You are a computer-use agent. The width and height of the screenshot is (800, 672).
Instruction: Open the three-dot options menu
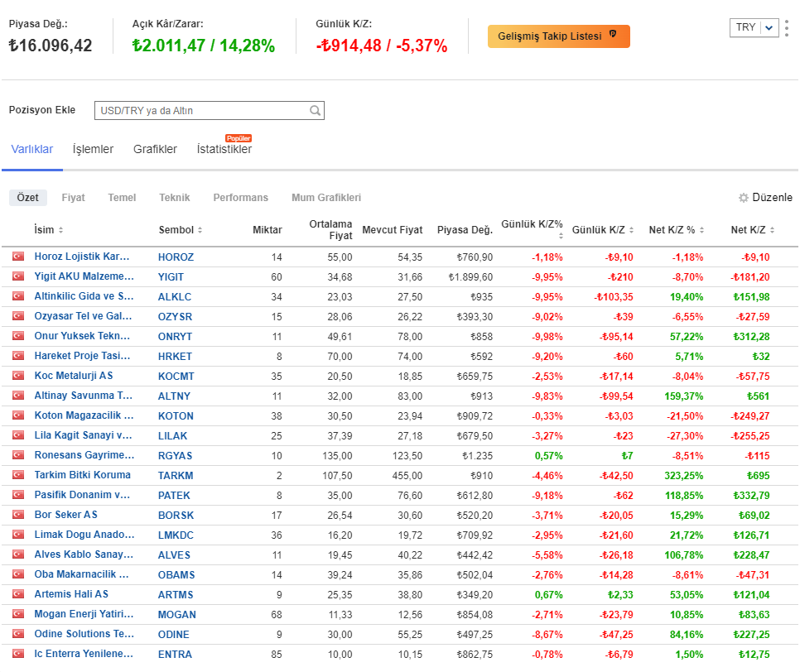pos(787,28)
